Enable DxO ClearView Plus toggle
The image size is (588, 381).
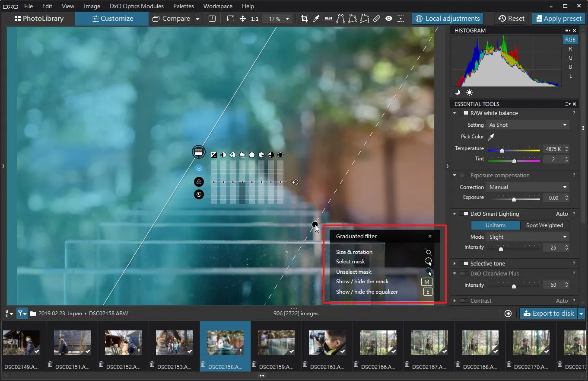coord(464,274)
